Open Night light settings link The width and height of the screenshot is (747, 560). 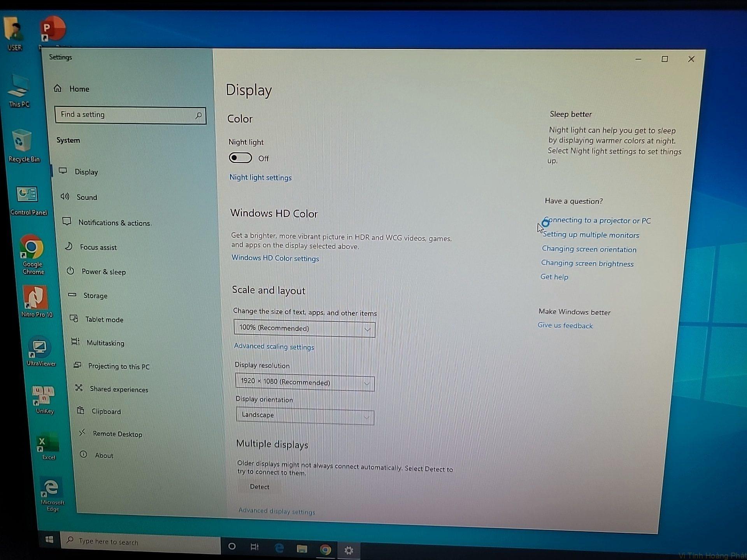click(x=260, y=177)
